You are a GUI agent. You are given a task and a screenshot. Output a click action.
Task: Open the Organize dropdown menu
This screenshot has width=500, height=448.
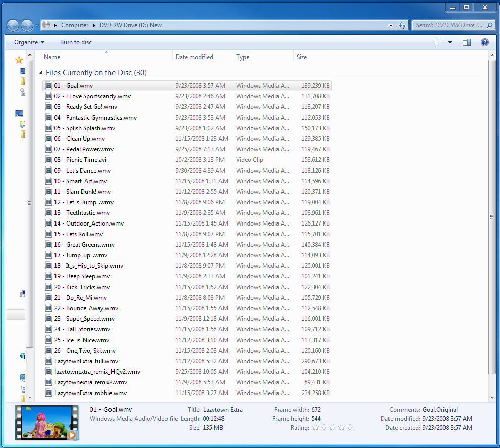click(x=29, y=42)
